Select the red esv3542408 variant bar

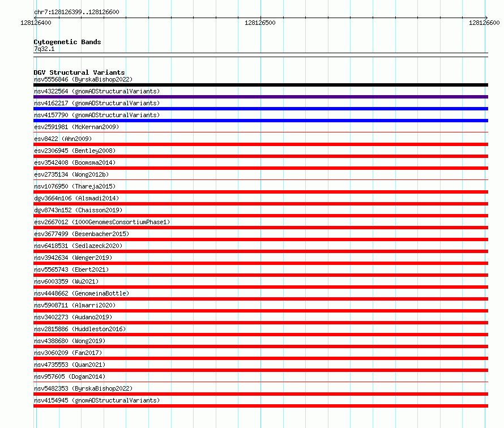tap(260, 168)
